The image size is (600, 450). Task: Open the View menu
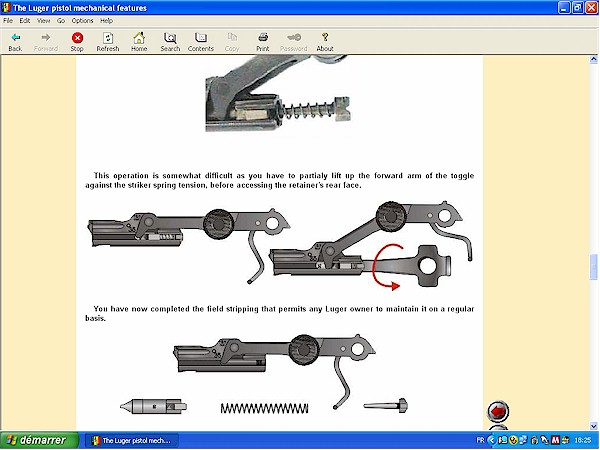[x=43, y=21]
